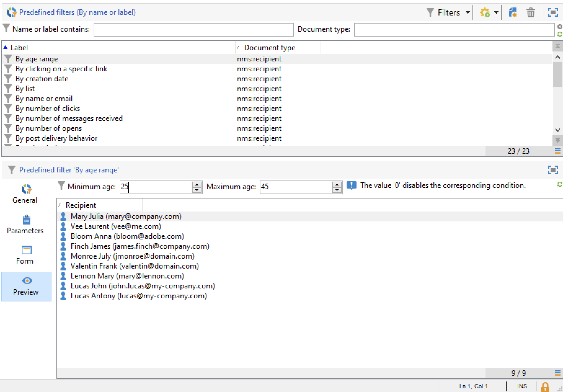Increase the Minimum age value
Viewport: 563px width, 392px height.
(x=197, y=184)
